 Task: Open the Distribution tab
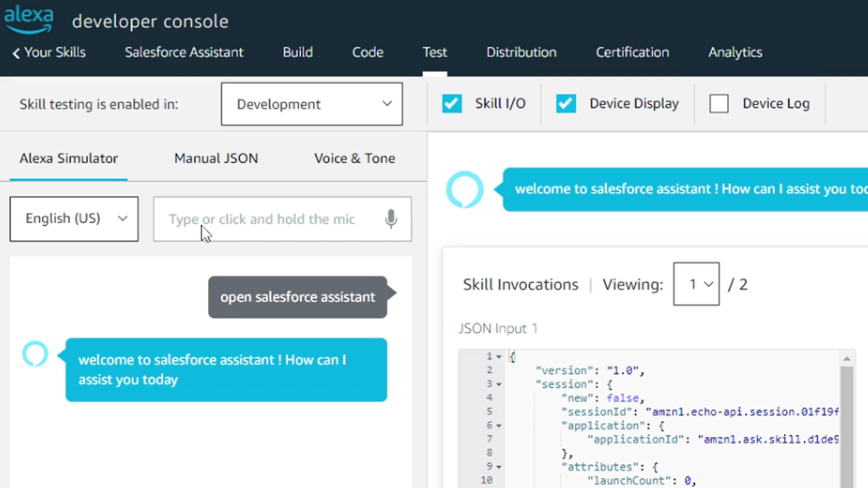tap(521, 52)
